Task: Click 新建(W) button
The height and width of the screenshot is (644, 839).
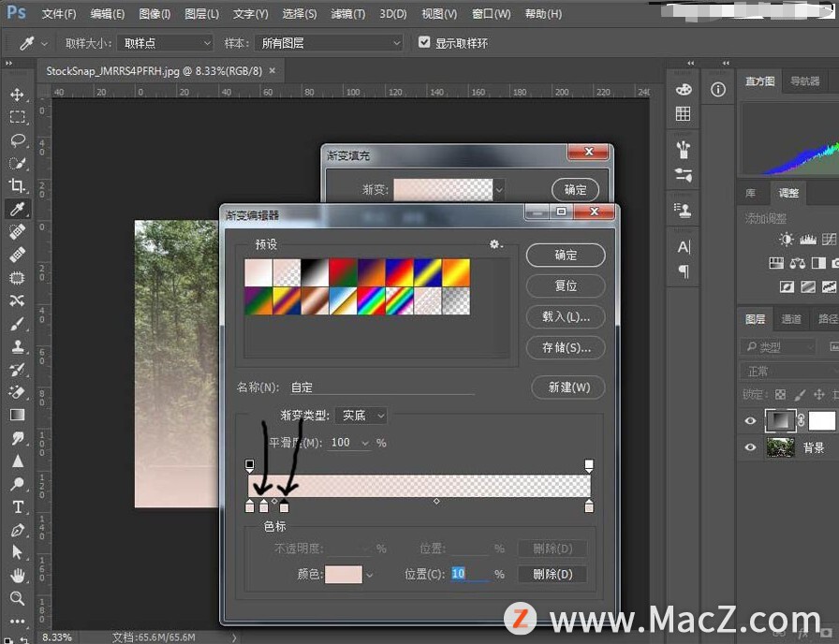Action: tap(568, 388)
